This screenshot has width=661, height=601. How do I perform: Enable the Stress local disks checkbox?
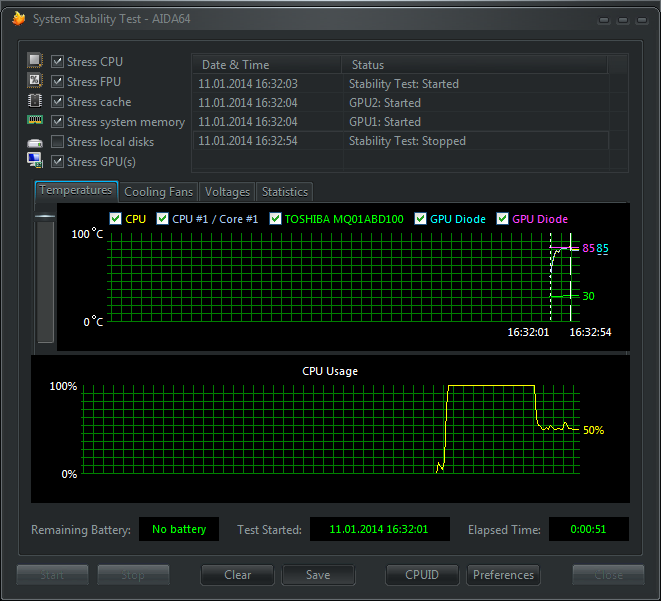coord(58,142)
